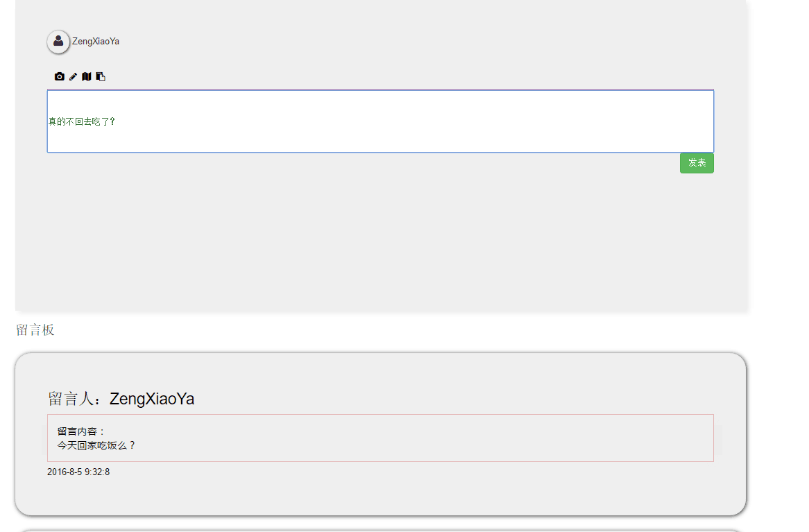Click the user avatar icon
809x532 pixels.
58,42
